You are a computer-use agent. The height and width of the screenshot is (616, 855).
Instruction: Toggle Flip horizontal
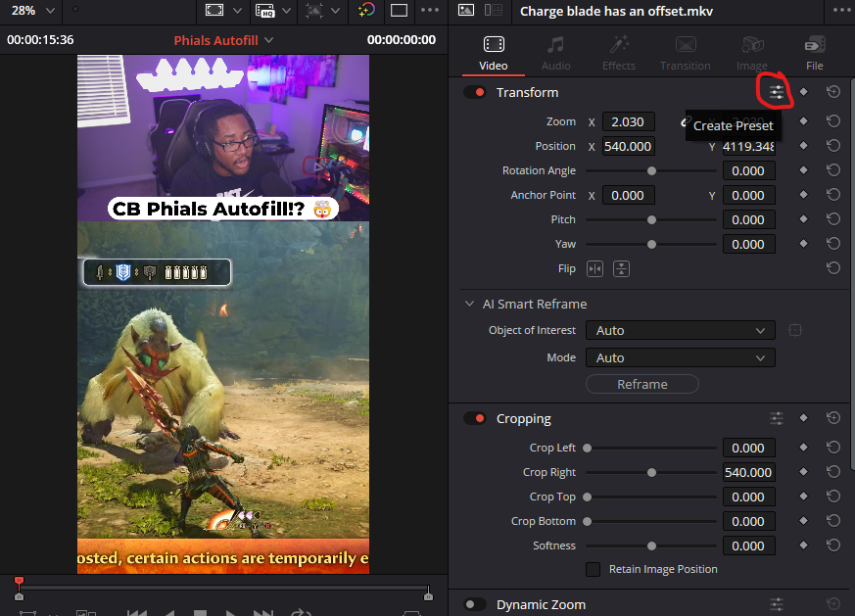pyautogui.click(x=594, y=268)
